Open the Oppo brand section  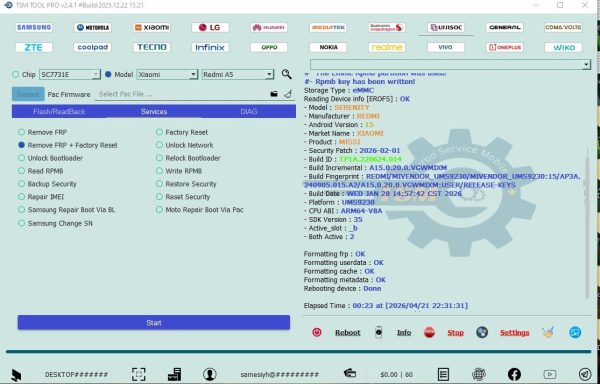click(x=269, y=47)
